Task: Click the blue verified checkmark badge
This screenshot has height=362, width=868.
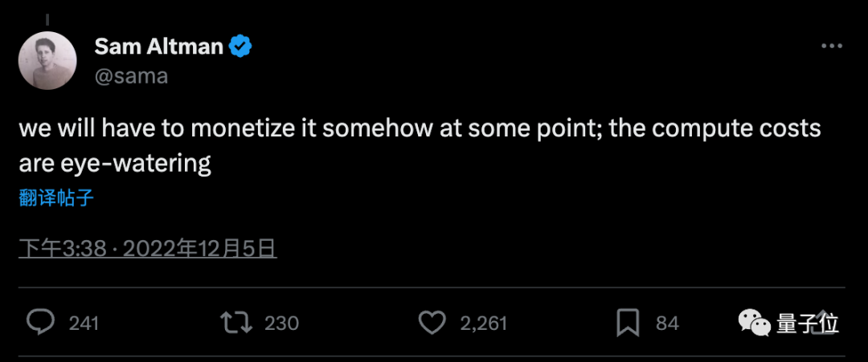Action: [241, 47]
